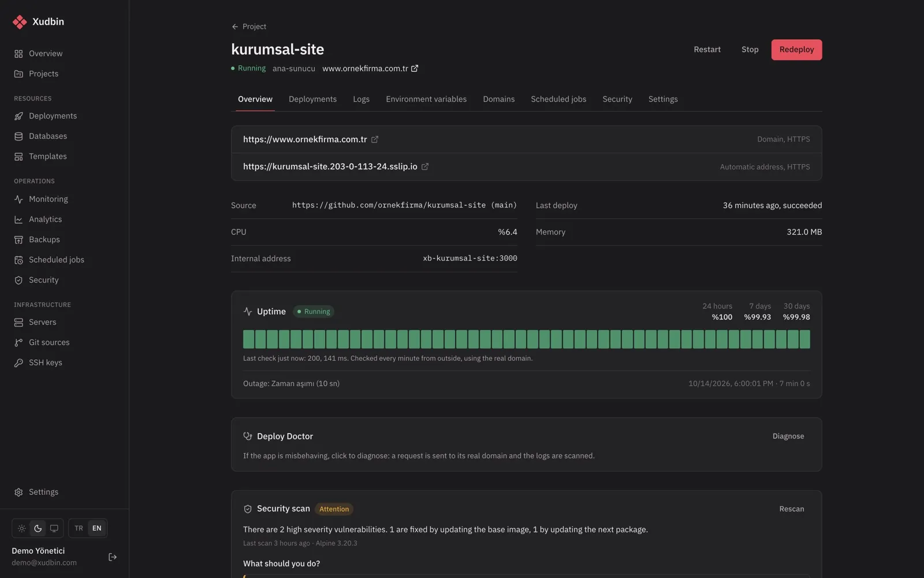Switch language to EN
Image resolution: width=924 pixels, height=578 pixels.
(96, 528)
